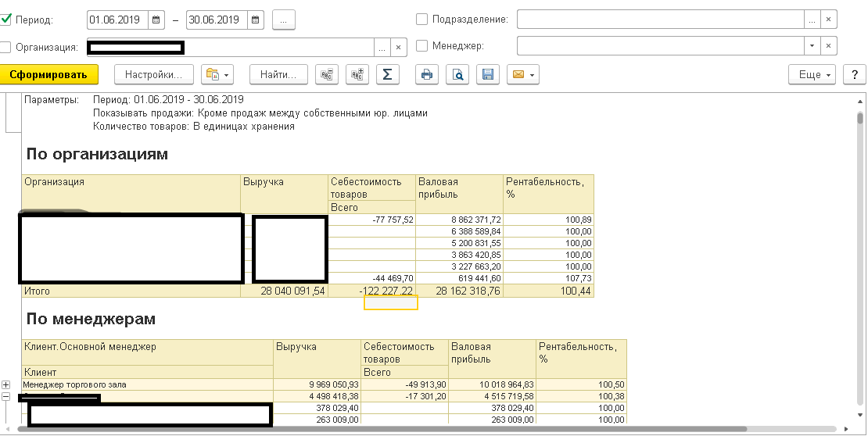This screenshot has height=436, width=868.
Task: Uncheck the Период checkbox
Action: tap(6, 20)
